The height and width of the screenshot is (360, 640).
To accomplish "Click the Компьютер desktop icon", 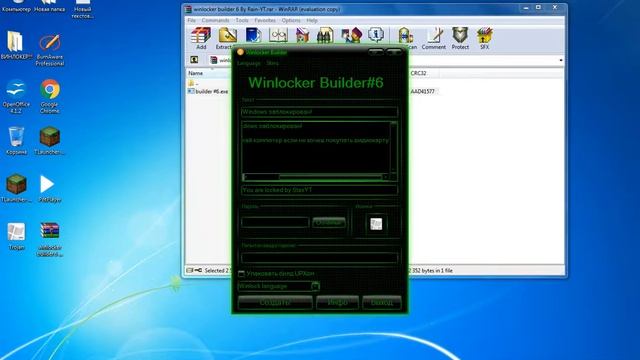I will click(16, 6).
